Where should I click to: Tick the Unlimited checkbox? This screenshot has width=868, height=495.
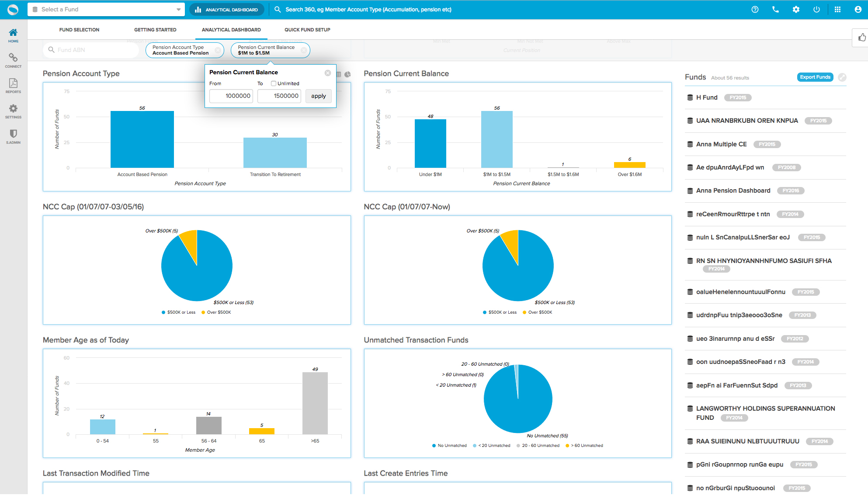point(274,83)
